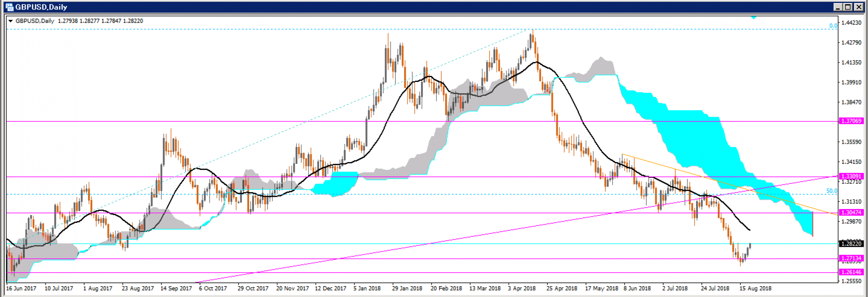The image size is (868, 297).
Task: Click the 2 Jul 2018 date label
Action: (x=675, y=288)
